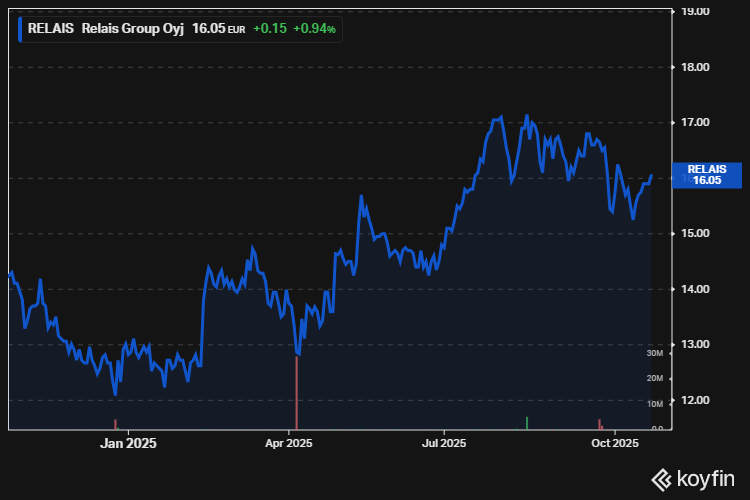Image resolution: width=750 pixels, height=500 pixels.
Task: Click the 19.00 price axis label
Action: click(695, 11)
